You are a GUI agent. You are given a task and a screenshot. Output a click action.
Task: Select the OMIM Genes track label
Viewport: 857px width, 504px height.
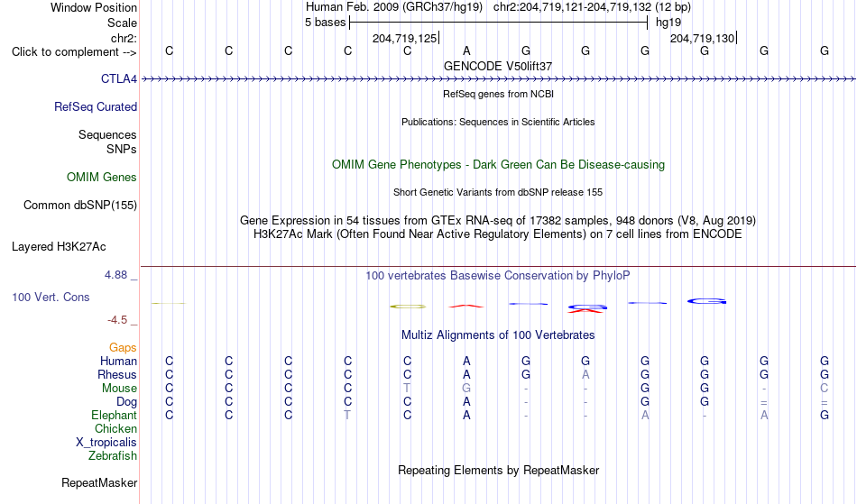tap(102, 178)
